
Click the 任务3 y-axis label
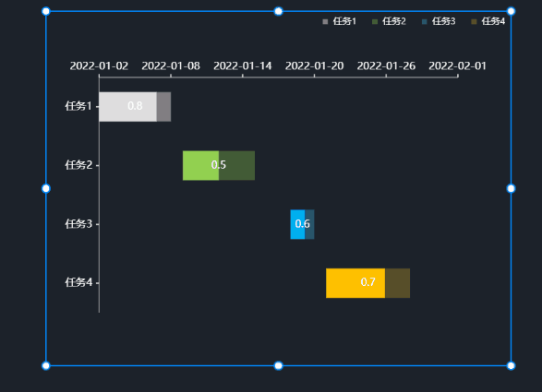[78, 224]
